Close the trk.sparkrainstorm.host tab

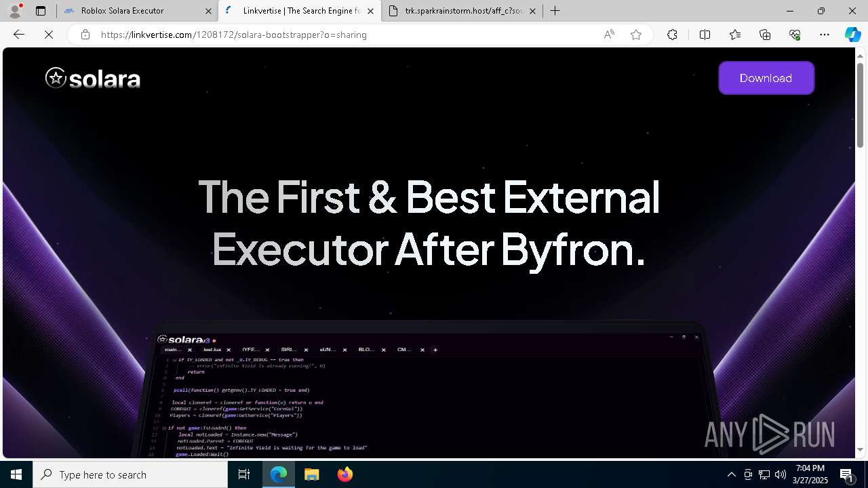coord(532,11)
